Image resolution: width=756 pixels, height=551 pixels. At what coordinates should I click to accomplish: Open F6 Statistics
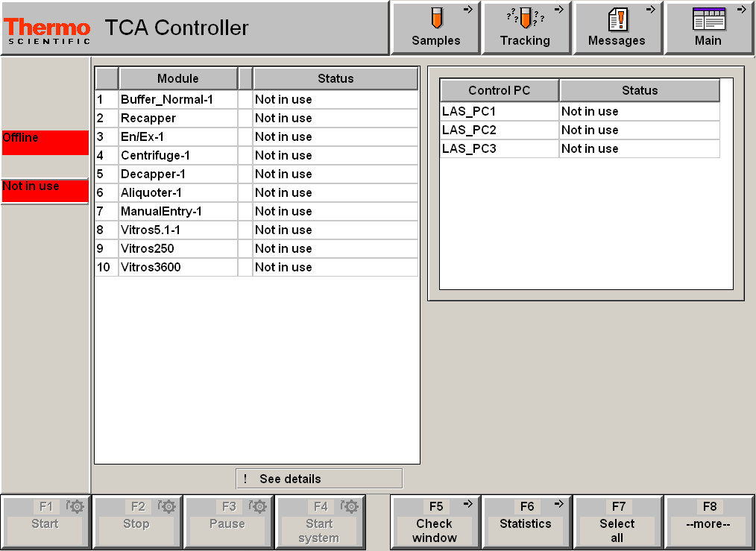[526, 522]
